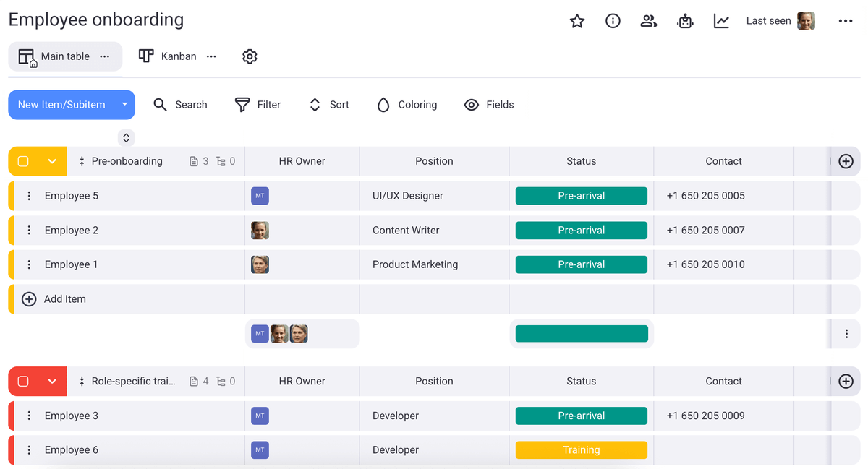This screenshot has height=469, width=868.
Task: Click Employee 6's Training status color pill
Action: click(581, 449)
